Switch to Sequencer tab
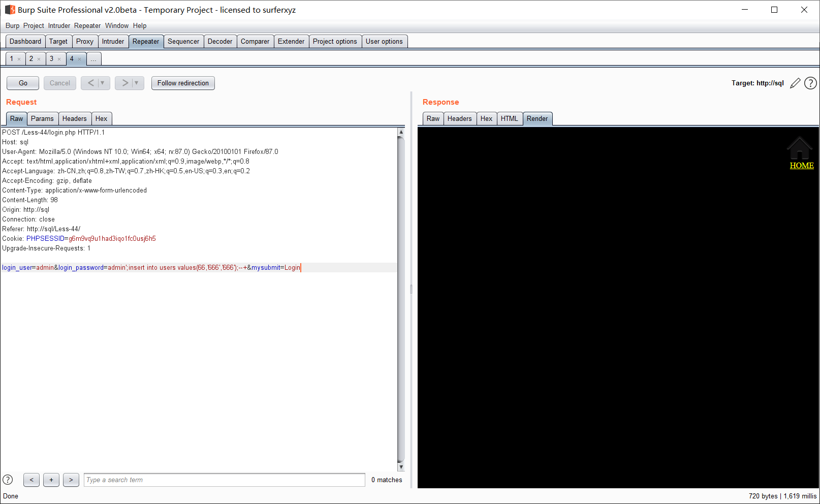820x504 pixels. [x=183, y=42]
